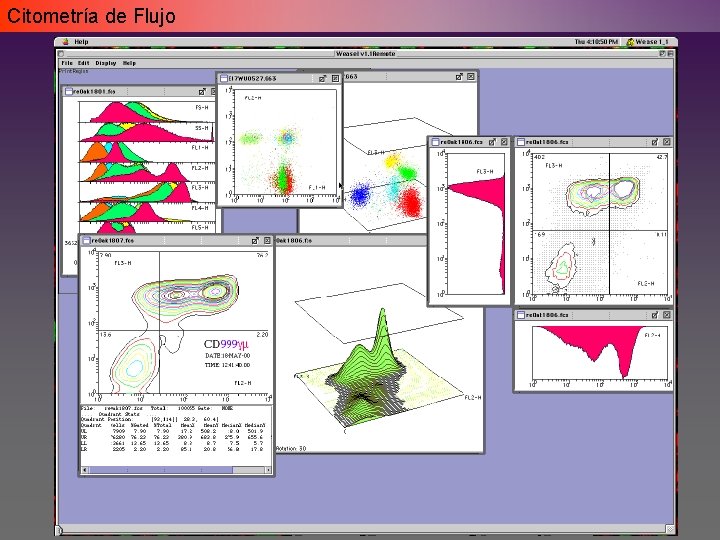Close the re0ak1807.fcs contour window
The image size is (720, 540).
(267, 241)
